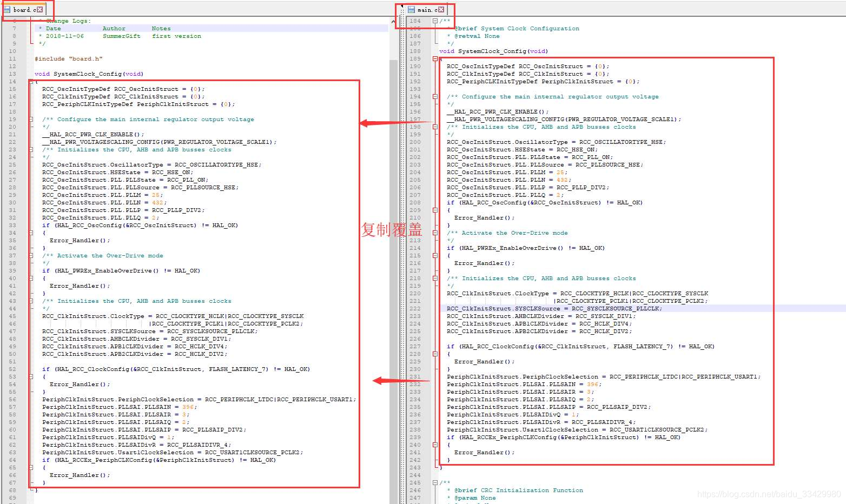Viewport: 846px width, 504px height.
Task: Collapse the fold marker at board.c line 23
Action: pyautogui.click(x=31, y=149)
